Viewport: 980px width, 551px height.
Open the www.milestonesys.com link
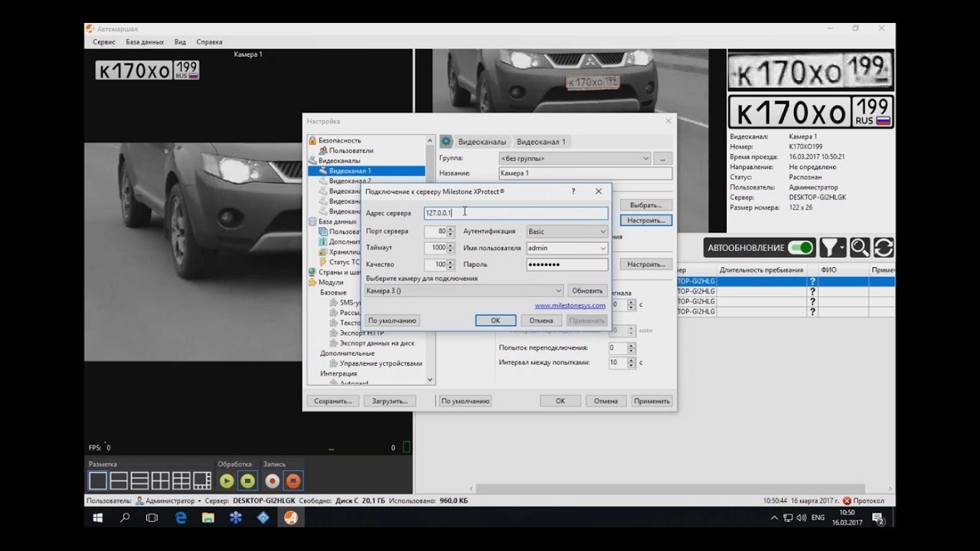[x=570, y=305]
